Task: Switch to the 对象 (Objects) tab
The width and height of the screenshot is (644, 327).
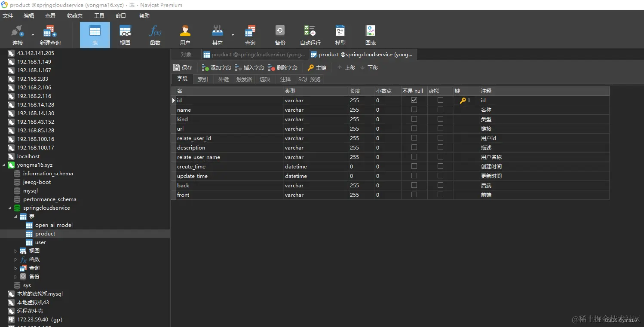Action: point(186,55)
